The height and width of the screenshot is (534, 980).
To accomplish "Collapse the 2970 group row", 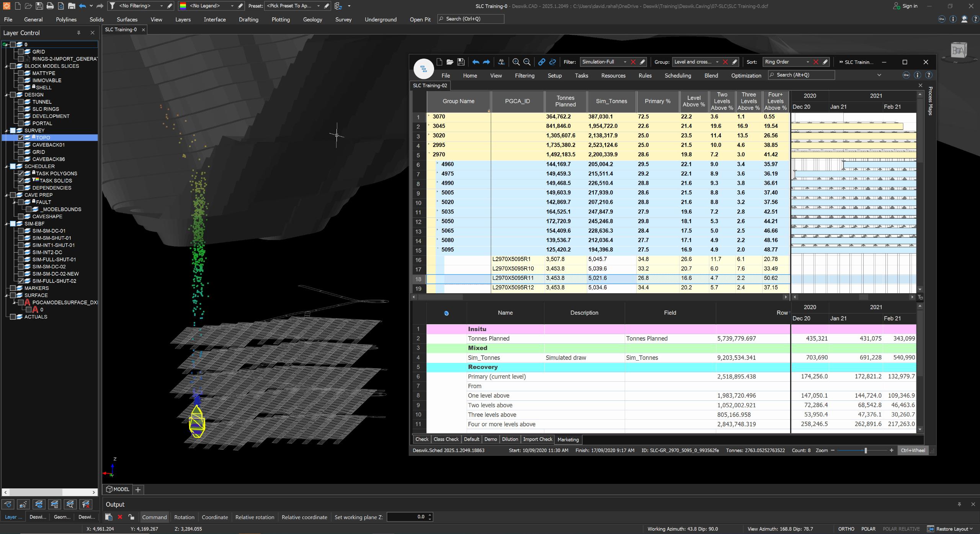I will (x=429, y=154).
